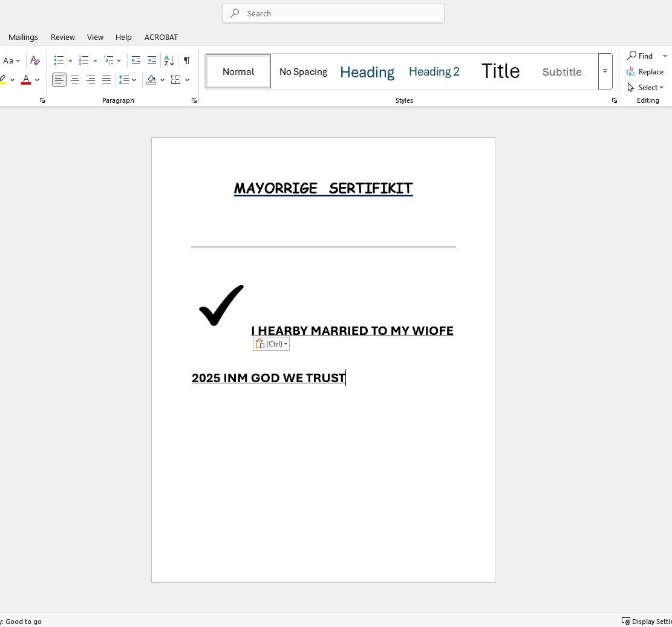Apply numbered list formatting

pos(84,60)
